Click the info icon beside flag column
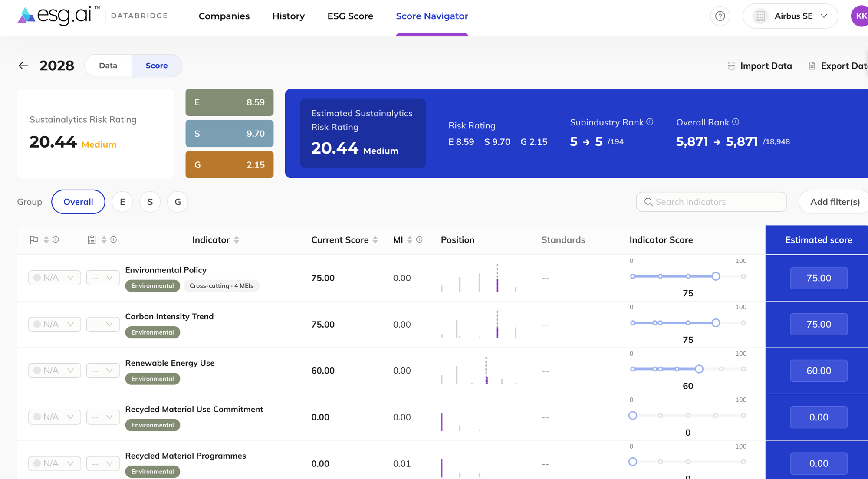The image size is (868, 479). pos(56,239)
